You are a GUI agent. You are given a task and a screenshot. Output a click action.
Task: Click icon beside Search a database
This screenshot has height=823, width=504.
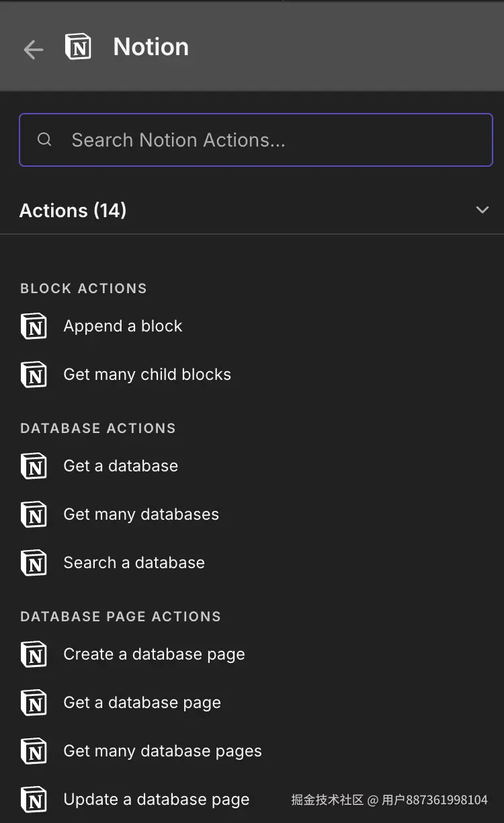pos(34,563)
